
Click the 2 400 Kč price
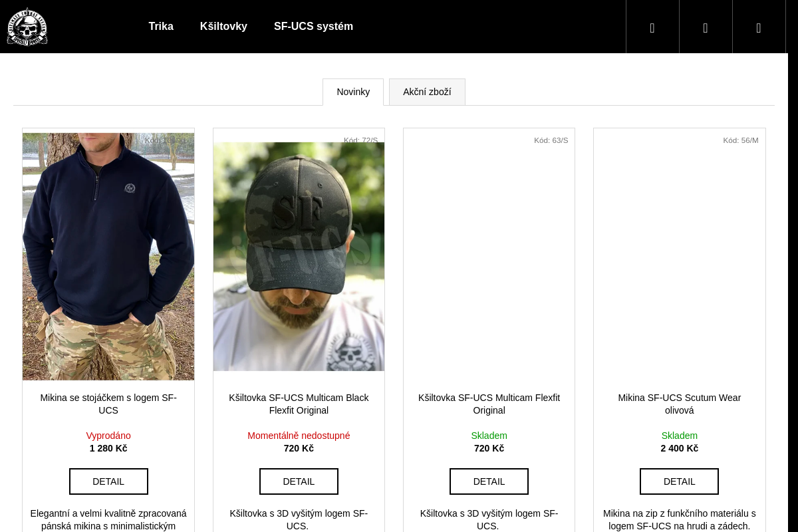pyautogui.click(x=679, y=448)
